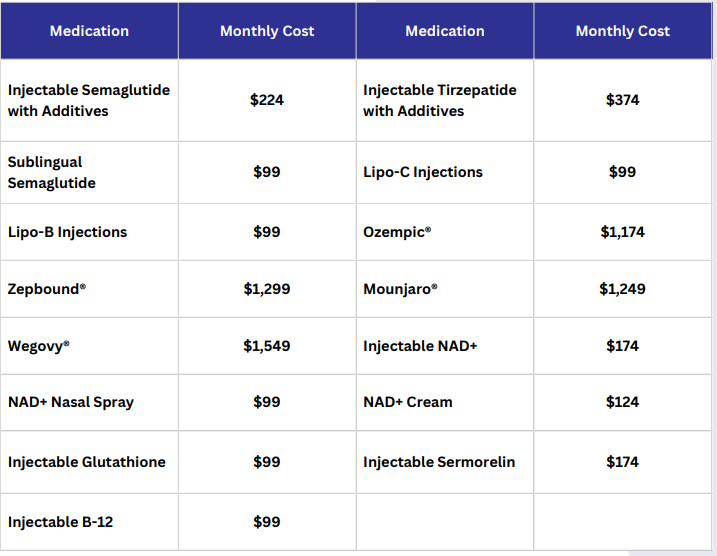The image size is (717, 556).
Task: Click the $1,174 price for Ozempic
Action: pyautogui.click(x=622, y=232)
